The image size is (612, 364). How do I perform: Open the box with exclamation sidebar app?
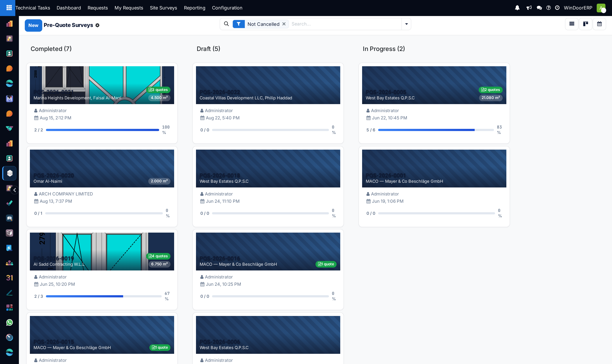click(x=9, y=233)
